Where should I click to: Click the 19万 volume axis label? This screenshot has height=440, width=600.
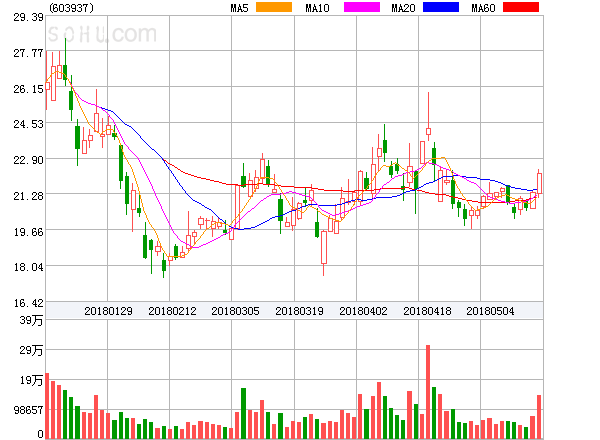pyautogui.click(x=31, y=380)
